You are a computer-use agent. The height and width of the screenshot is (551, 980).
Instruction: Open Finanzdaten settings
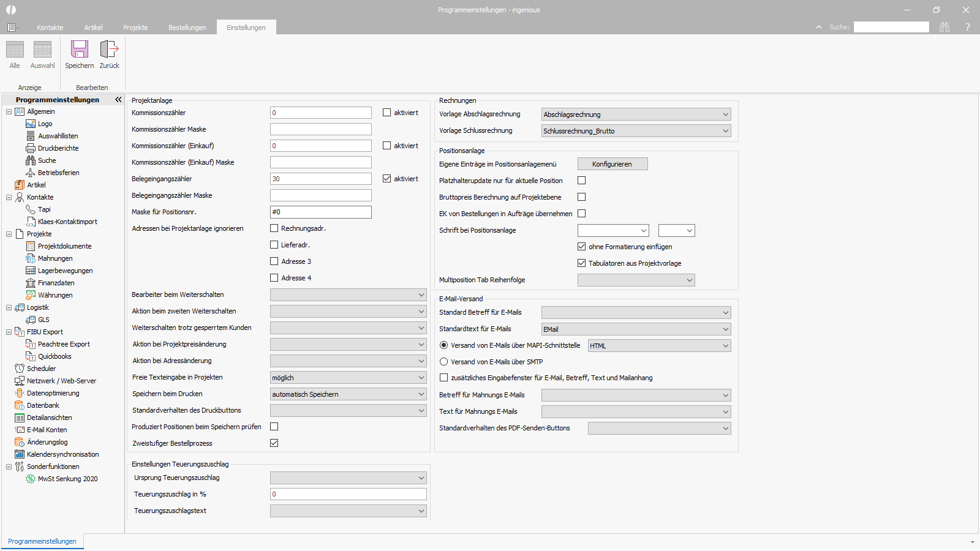(x=56, y=283)
